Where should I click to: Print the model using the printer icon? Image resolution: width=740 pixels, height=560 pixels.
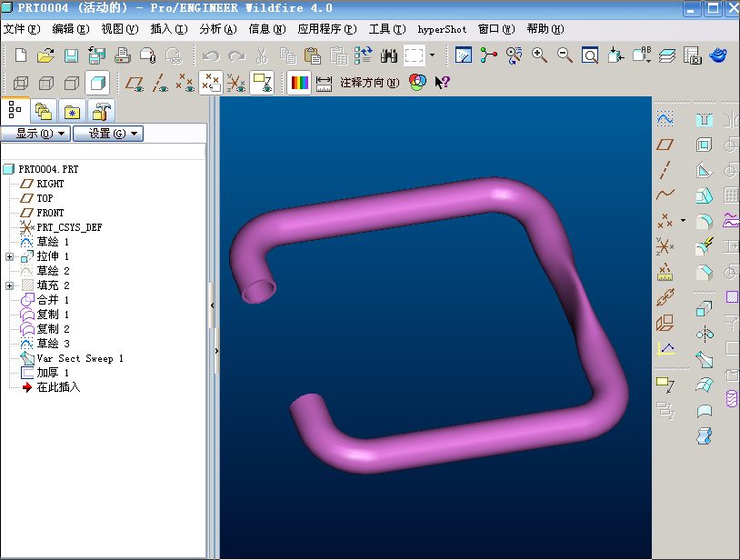(122, 55)
